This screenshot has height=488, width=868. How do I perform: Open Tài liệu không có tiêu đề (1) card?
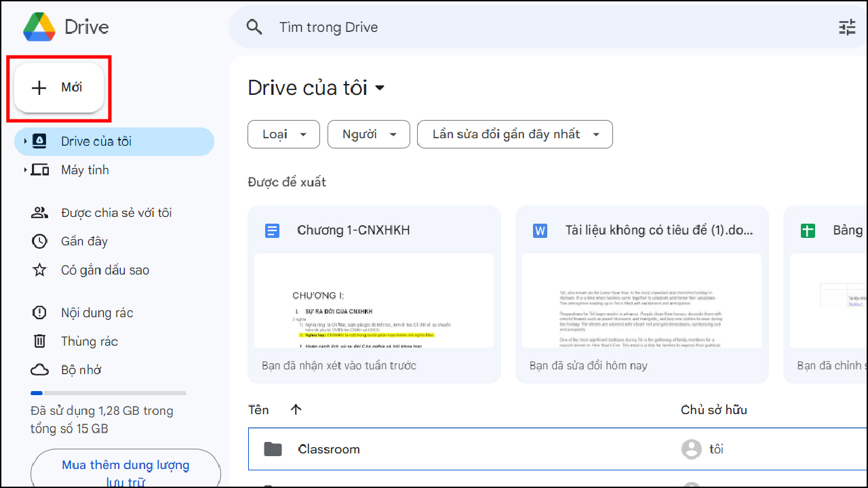point(642,295)
